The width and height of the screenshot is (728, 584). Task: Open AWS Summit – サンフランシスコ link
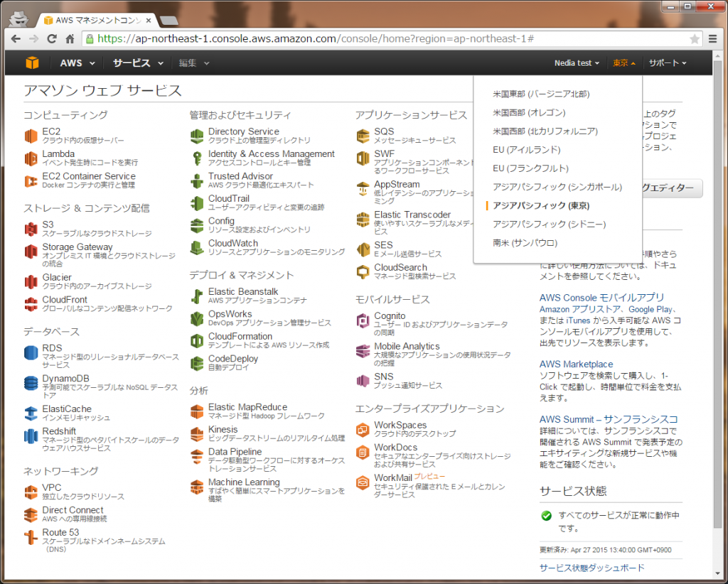pyautogui.click(x=609, y=420)
